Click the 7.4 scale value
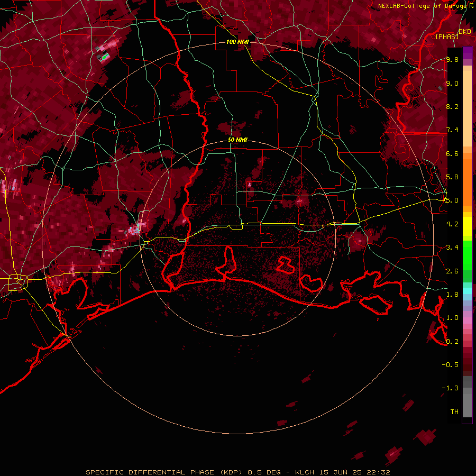This screenshot has width=476, height=476. click(x=452, y=130)
